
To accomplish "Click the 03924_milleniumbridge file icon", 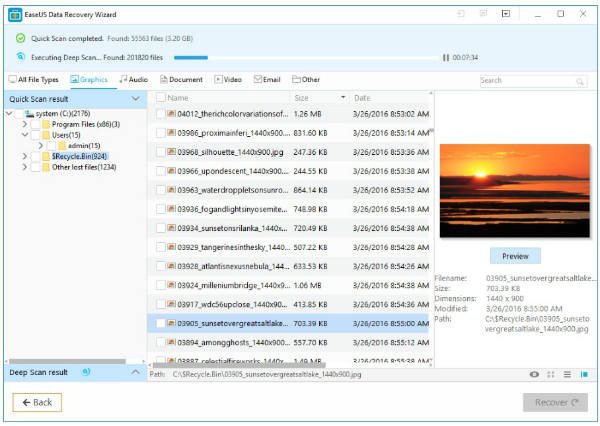I will click(171, 285).
